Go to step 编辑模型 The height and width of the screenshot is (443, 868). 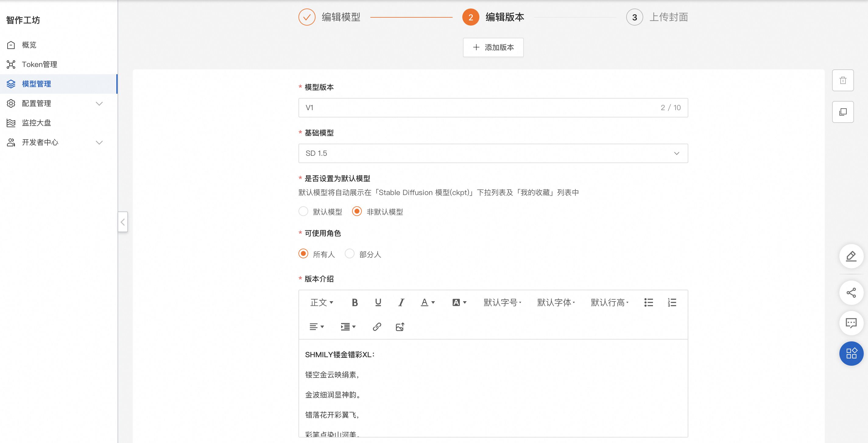(341, 17)
